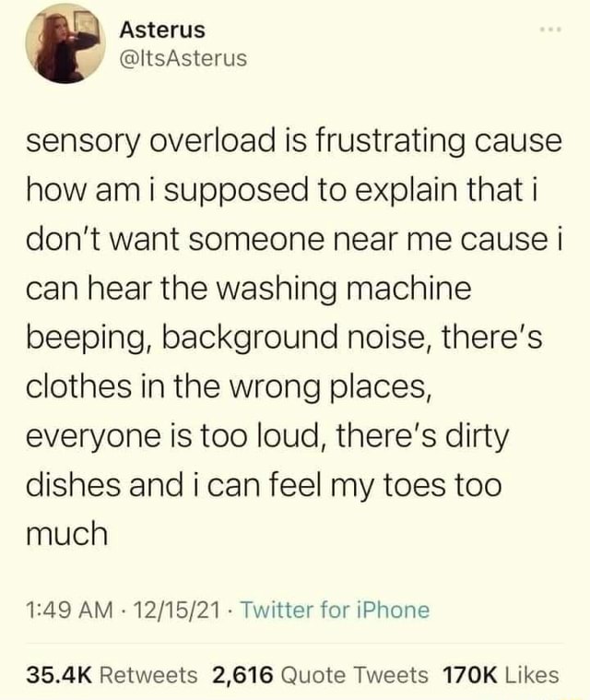The height and width of the screenshot is (700, 590).
Task: Click the final word "much" of tweet
Action: pyautogui.click(x=67, y=533)
